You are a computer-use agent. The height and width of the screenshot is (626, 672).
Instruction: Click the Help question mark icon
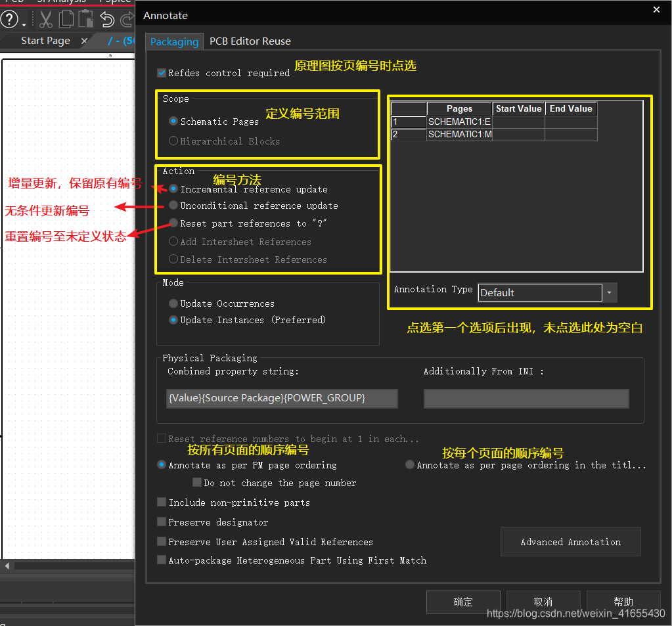[9, 19]
